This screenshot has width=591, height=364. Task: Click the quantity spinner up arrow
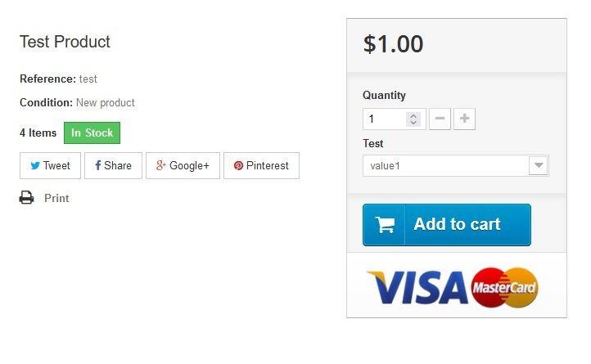(x=413, y=115)
